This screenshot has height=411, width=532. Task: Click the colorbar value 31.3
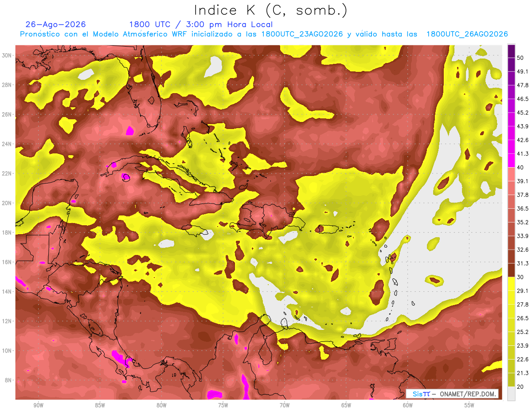(523, 263)
